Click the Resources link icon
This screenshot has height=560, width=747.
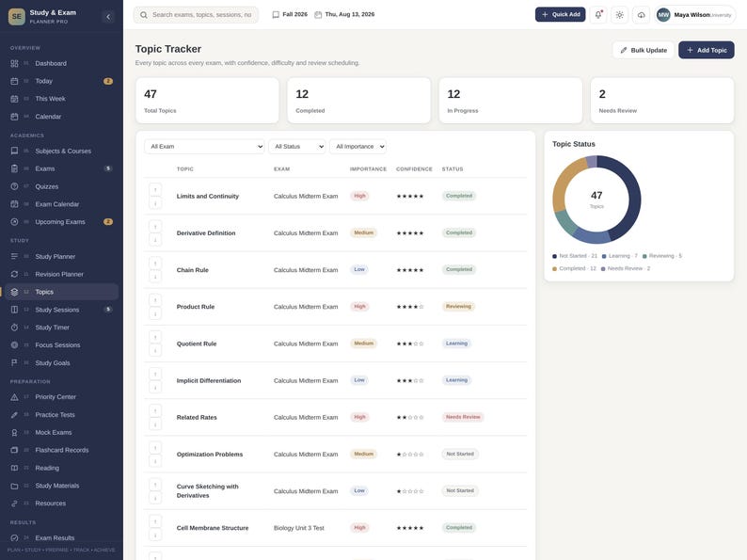click(14, 504)
